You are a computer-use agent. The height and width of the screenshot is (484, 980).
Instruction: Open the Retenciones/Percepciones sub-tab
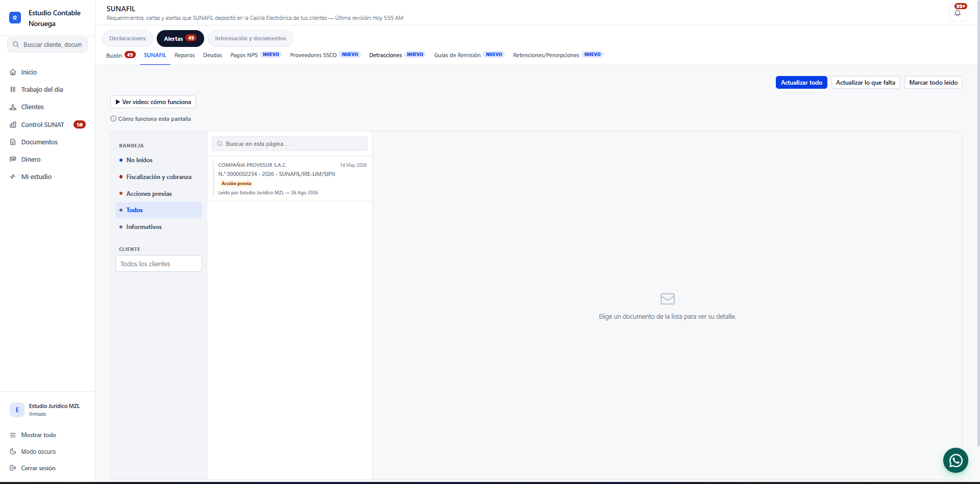click(558, 55)
